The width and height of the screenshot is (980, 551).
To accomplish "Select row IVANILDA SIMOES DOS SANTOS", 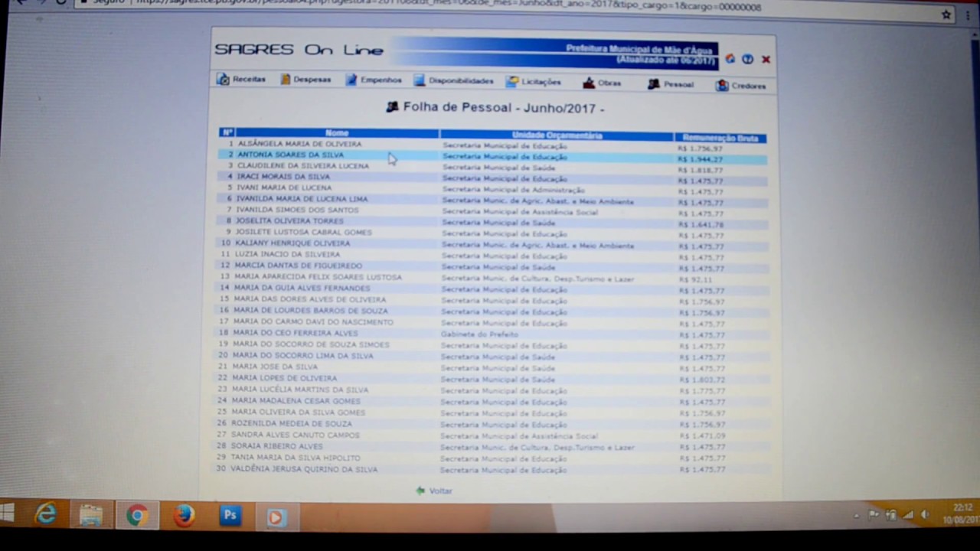I will tap(492, 212).
